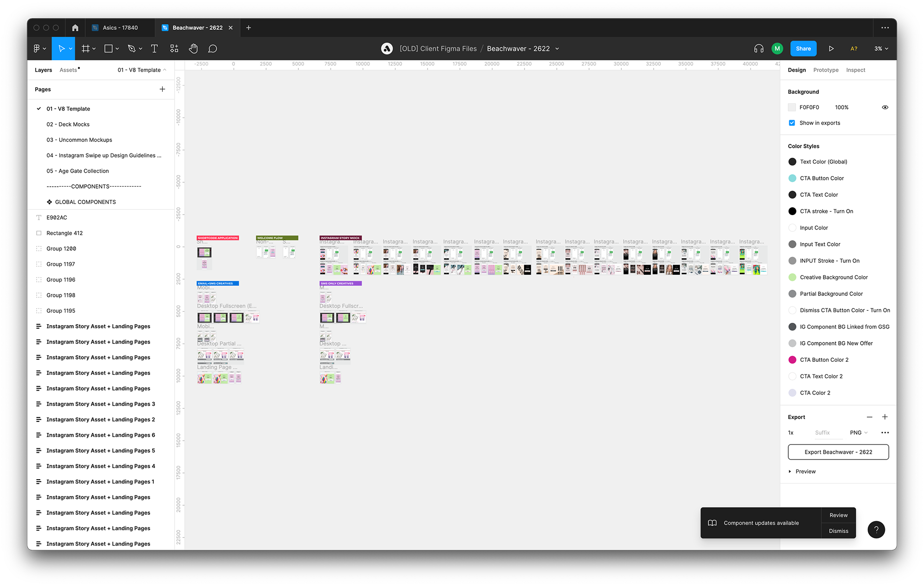Open the Assets tab

[x=68, y=70]
